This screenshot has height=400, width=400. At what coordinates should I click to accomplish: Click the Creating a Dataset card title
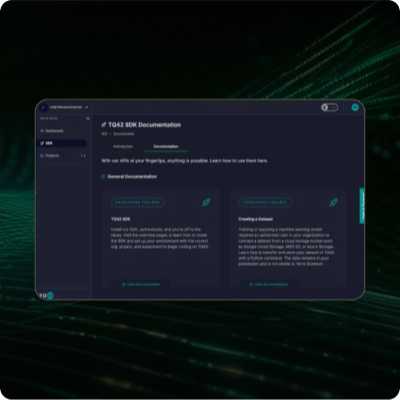[256, 219]
